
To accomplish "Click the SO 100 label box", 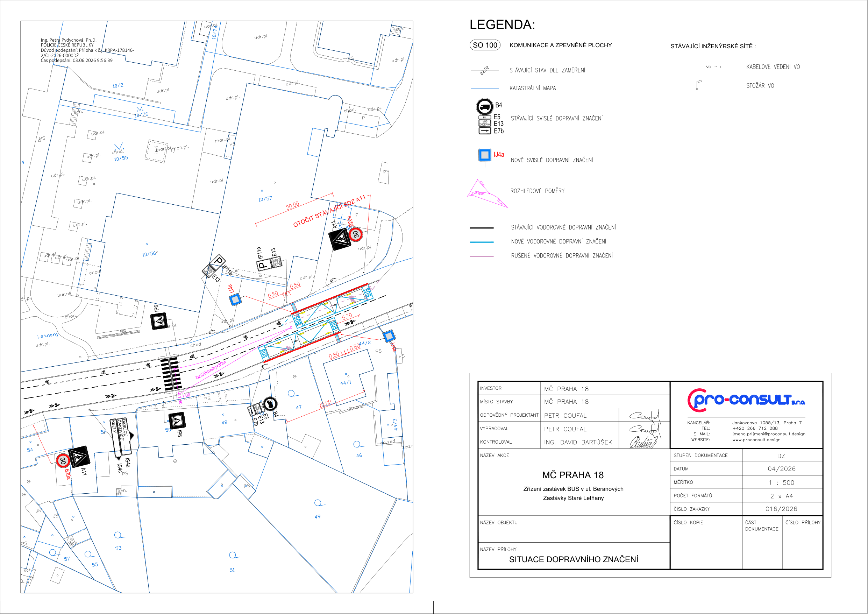I will [x=485, y=45].
